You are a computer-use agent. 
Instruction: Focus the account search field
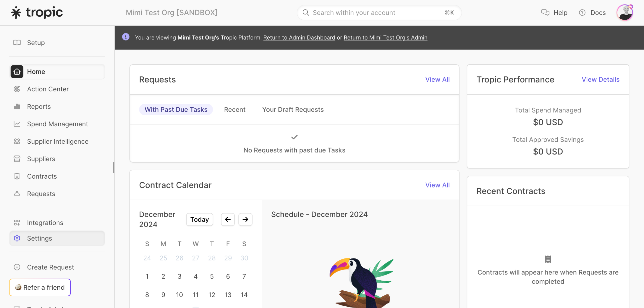377,13
